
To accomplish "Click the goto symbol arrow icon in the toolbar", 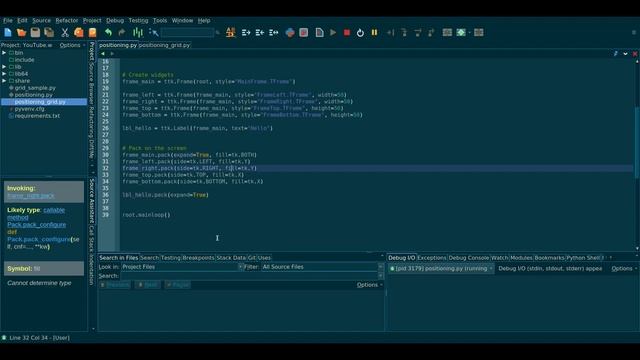I will tap(154, 32).
